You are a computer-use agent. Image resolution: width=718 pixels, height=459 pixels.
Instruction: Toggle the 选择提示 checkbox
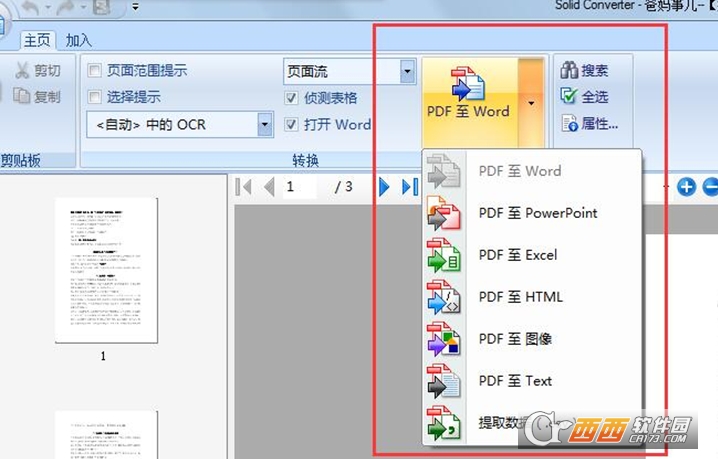[x=94, y=97]
